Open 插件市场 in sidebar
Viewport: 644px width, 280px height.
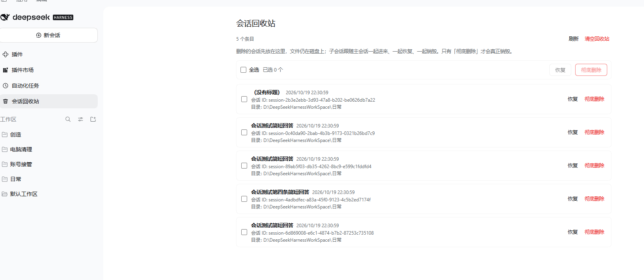pos(49,70)
